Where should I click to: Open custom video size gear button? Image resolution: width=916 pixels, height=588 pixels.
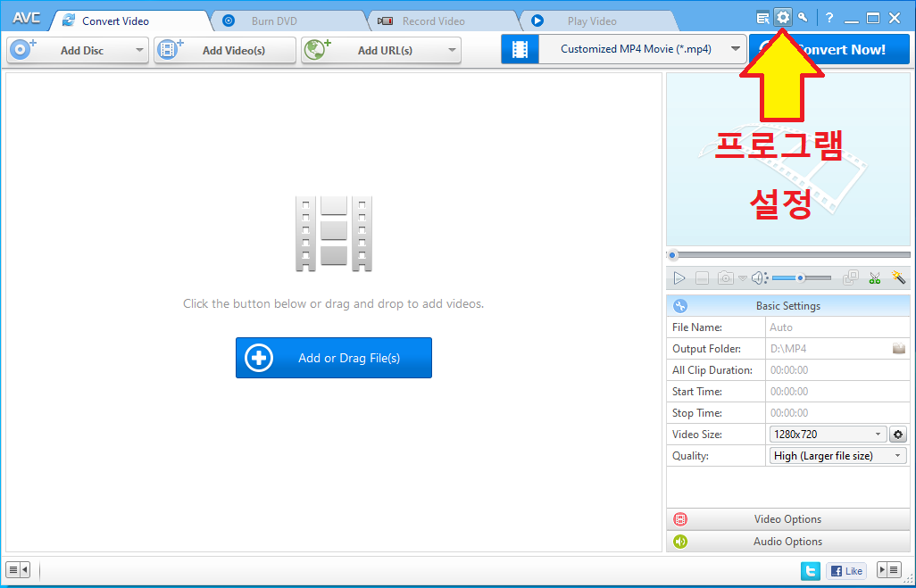pyautogui.click(x=898, y=435)
